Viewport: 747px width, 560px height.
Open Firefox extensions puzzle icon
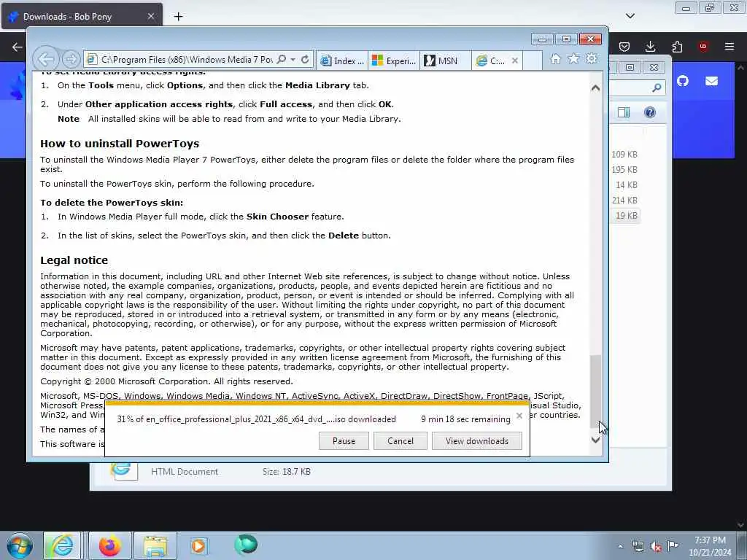click(677, 47)
